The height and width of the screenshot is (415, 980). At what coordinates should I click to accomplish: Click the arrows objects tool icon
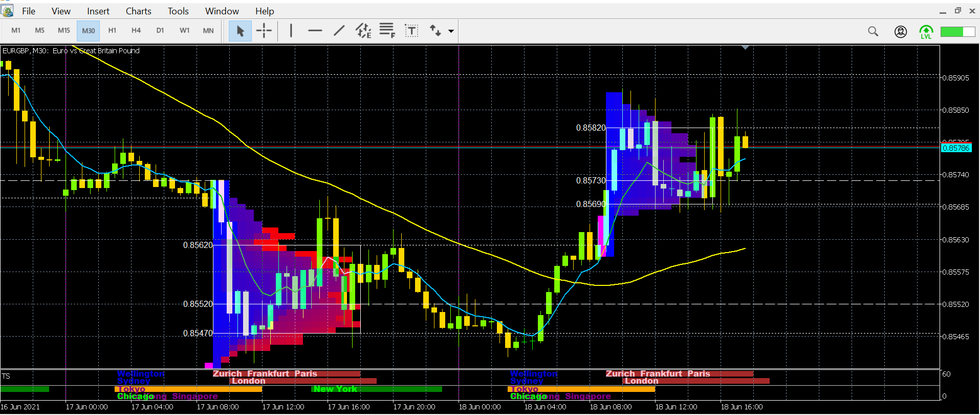pos(435,31)
